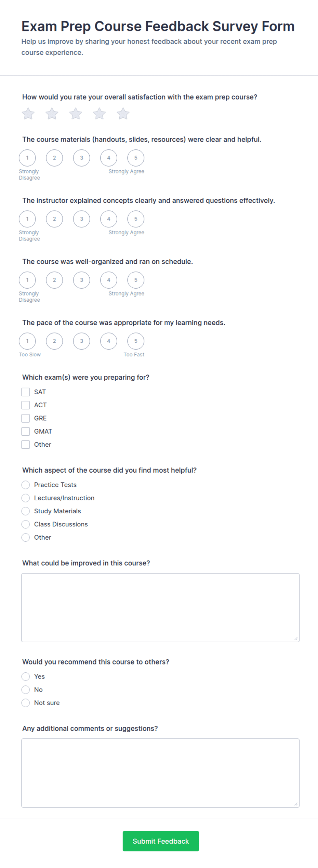Rate overall satisfaction with the first star
This screenshot has height=868, width=318.
click(x=28, y=114)
